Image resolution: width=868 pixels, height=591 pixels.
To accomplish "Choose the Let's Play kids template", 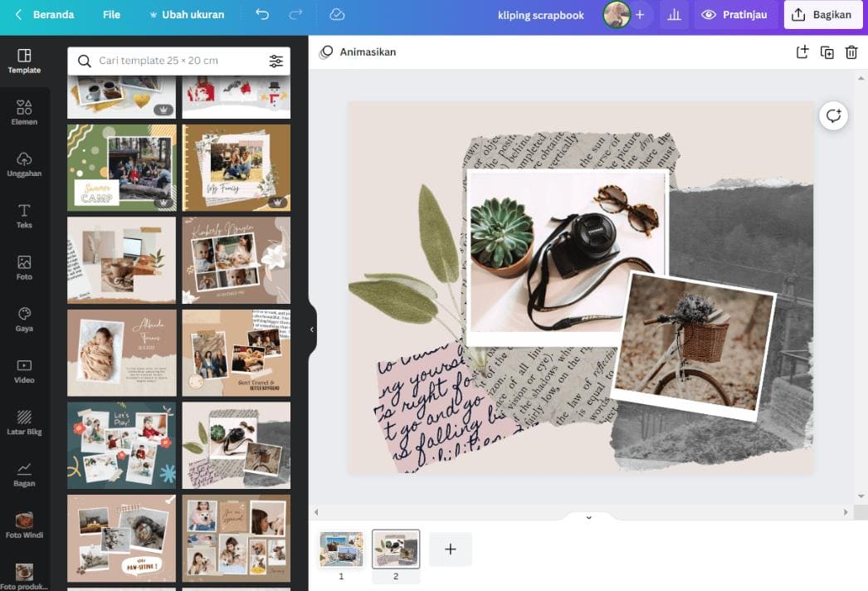I will pos(122,446).
